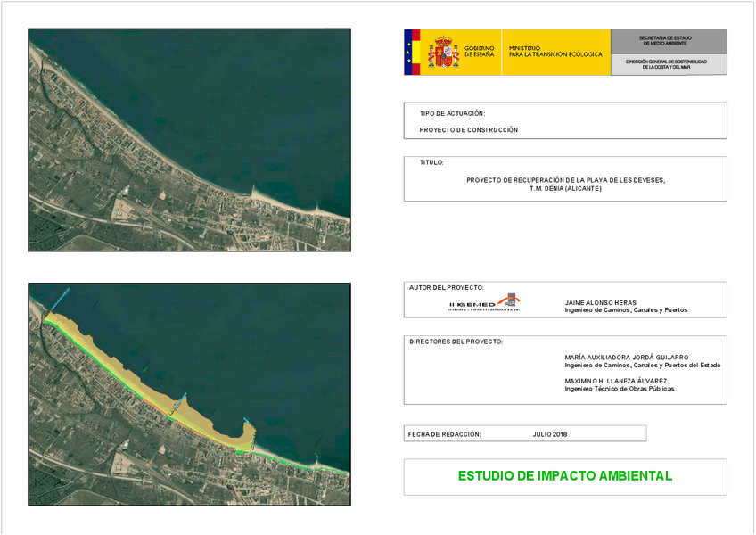The image size is (756, 535).
Task: Open the upper aerial photo of the coast
Action: (x=190, y=140)
